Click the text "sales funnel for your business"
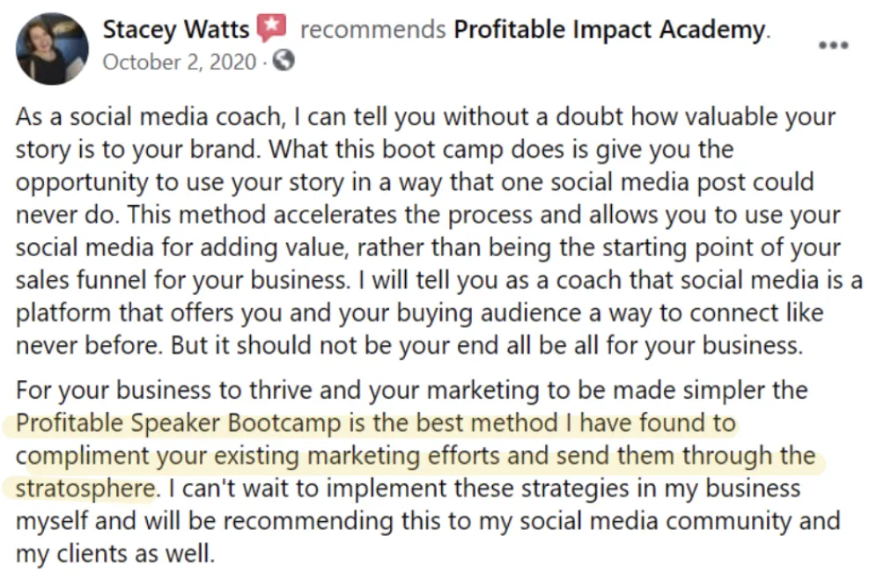 pos(182,280)
